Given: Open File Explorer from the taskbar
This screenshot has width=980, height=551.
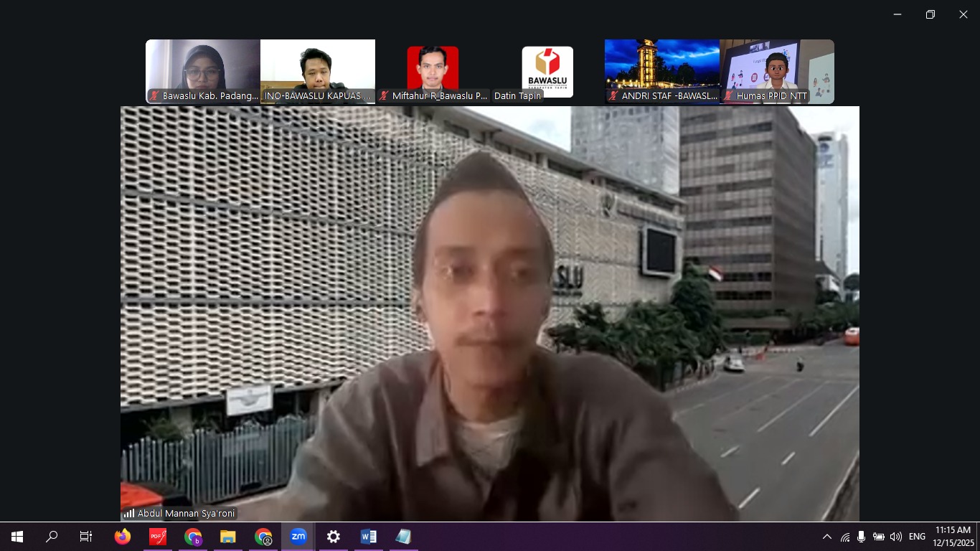Looking at the screenshot, I should (228, 536).
